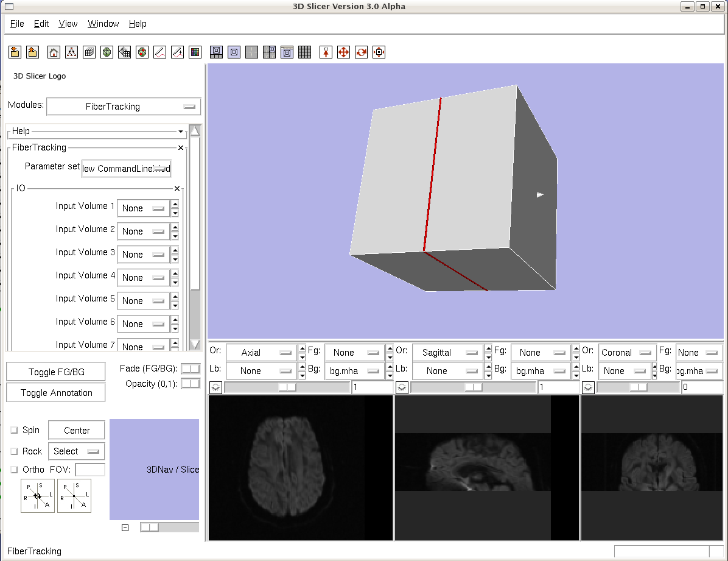The image size is (728, 561).
Task: Click the rotate-around-axis orientation widget
Action: [38, 496]
